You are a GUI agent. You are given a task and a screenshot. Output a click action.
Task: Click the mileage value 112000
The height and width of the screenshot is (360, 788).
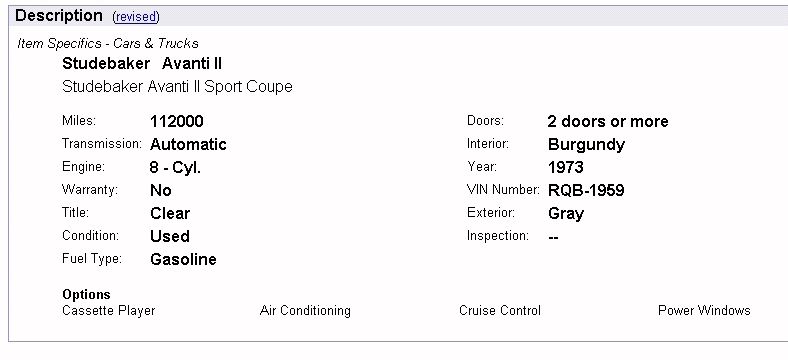click(x=176, y=121)
